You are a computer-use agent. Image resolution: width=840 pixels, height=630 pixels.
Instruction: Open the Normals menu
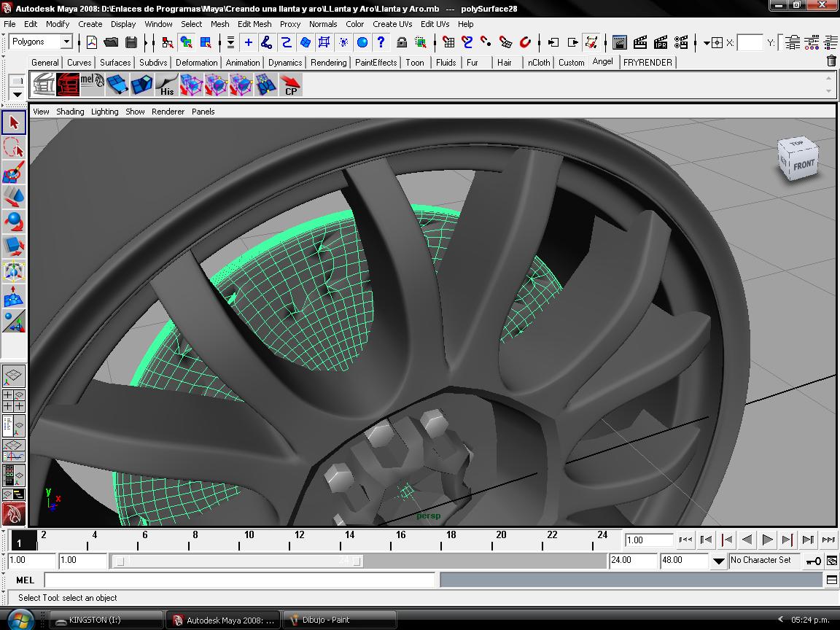coord(322,24)
